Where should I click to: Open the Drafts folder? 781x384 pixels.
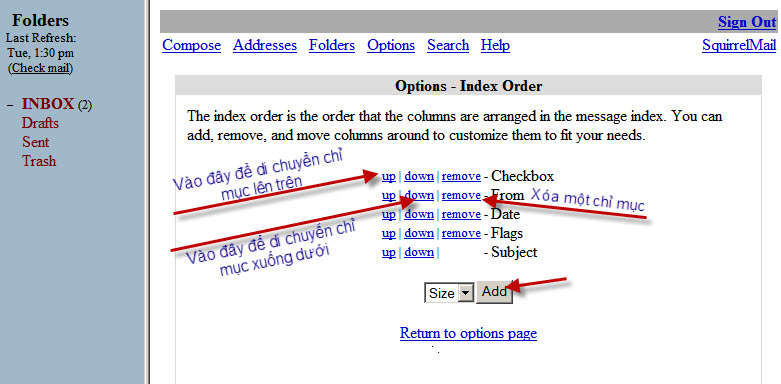tap(40, 123)
